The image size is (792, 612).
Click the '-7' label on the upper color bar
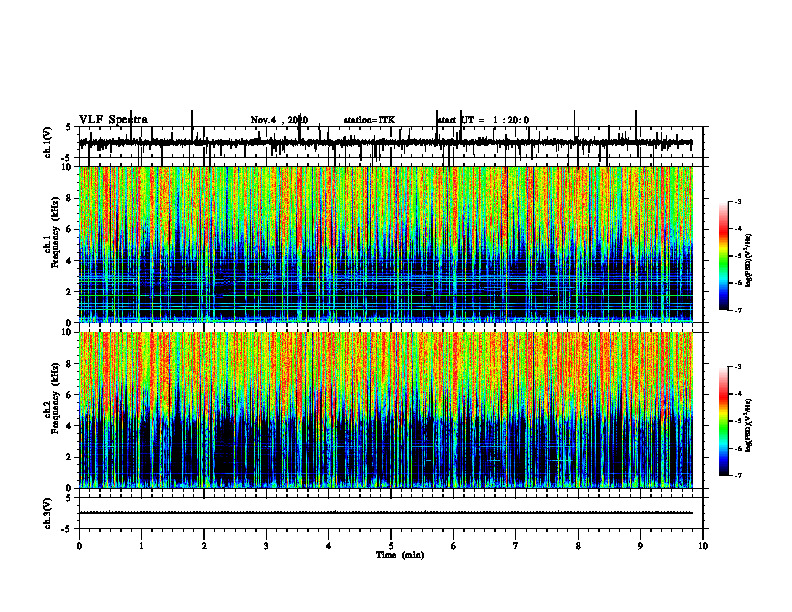[738, 310]
